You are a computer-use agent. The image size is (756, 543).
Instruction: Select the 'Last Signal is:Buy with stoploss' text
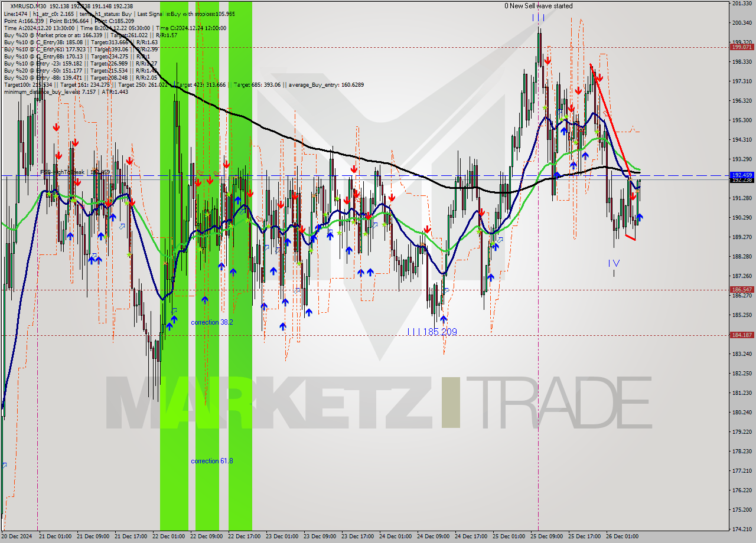pos(176,14)
